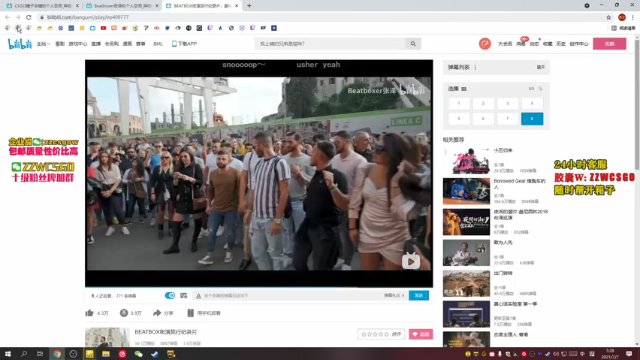640x360 pixels.
Task: Click the thumbs-up like icon
Action: coord(89,313)
